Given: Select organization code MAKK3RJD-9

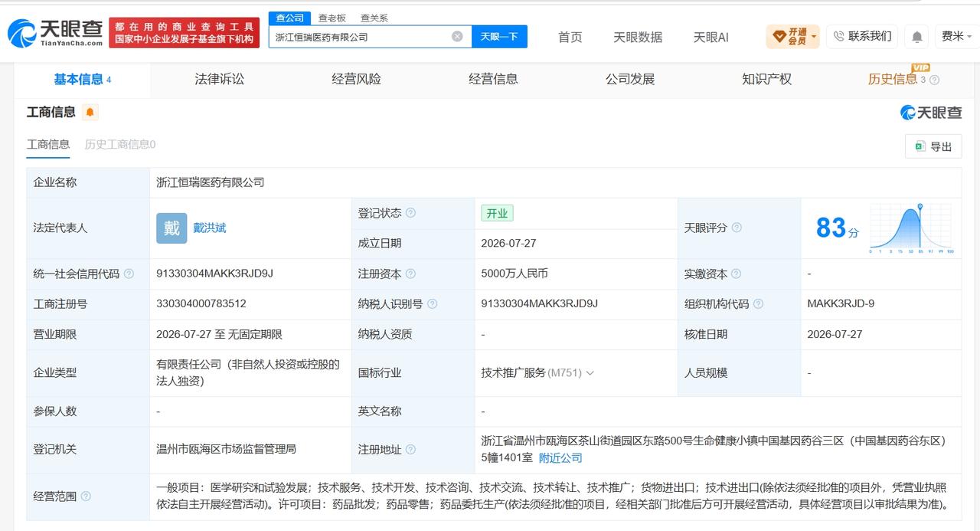Looking at the screenshot, I should [841, 304].
